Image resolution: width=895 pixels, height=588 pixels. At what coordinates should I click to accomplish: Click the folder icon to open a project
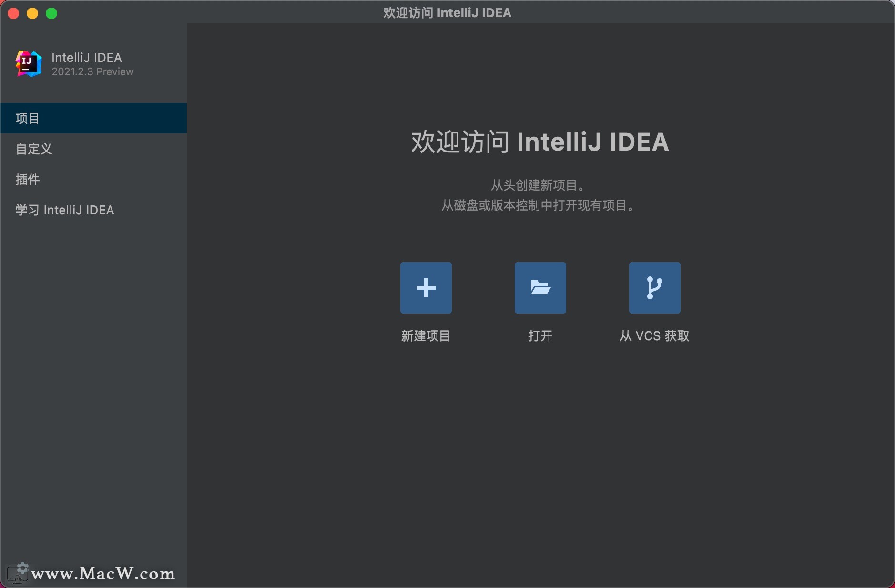(x=540, y=288)
